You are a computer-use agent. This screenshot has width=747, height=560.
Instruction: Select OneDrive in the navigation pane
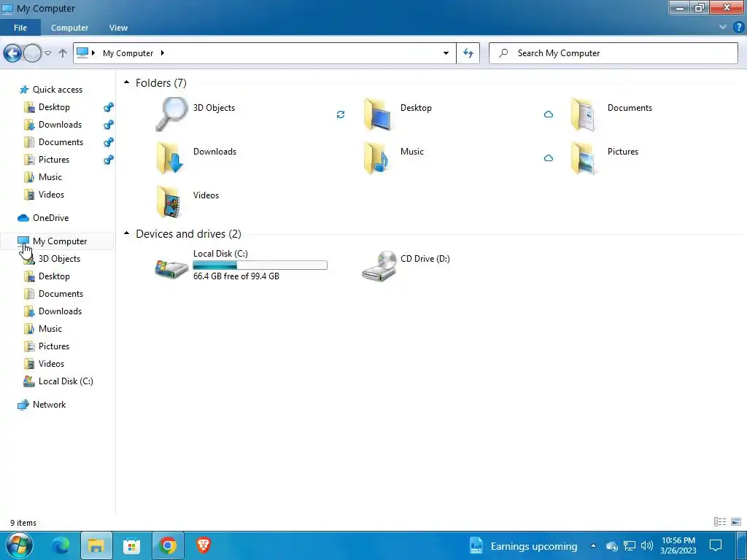coord(50,217)
